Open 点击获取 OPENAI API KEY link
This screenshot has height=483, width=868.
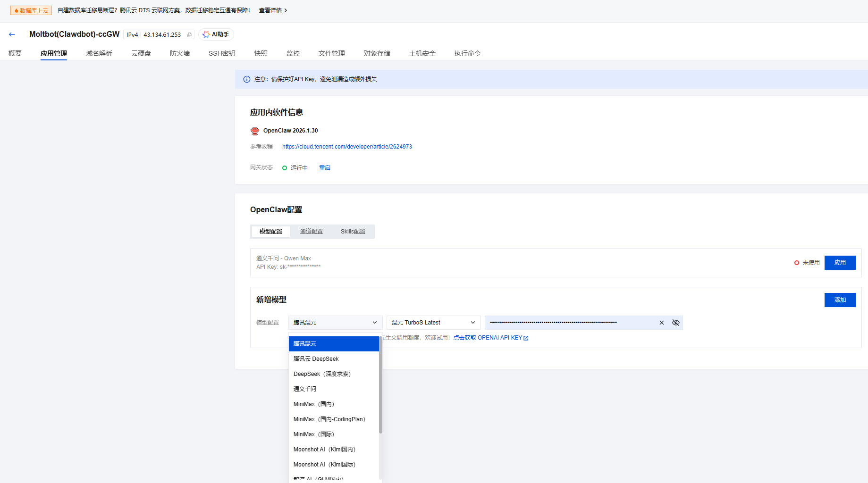coord(491,338)
